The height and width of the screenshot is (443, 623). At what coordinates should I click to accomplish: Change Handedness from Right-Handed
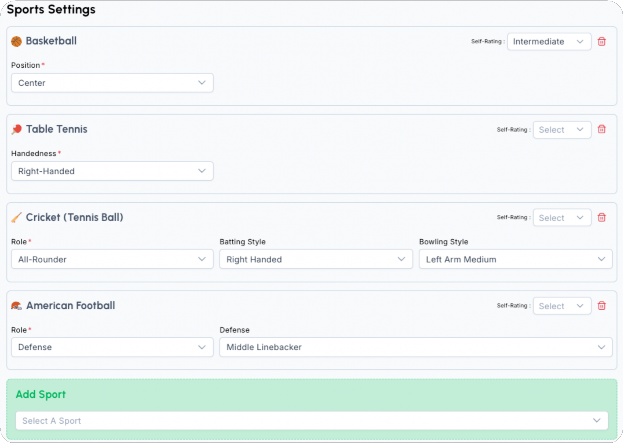click(112, 171)
